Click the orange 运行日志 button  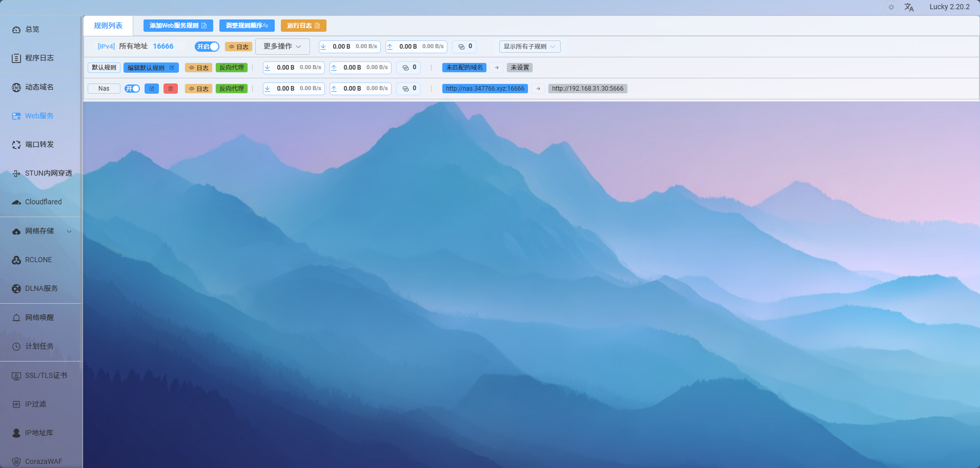coord(303,26)
